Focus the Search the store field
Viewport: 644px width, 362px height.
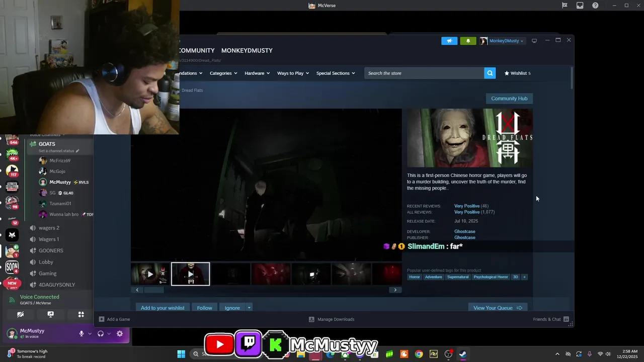tap(424, 73)
